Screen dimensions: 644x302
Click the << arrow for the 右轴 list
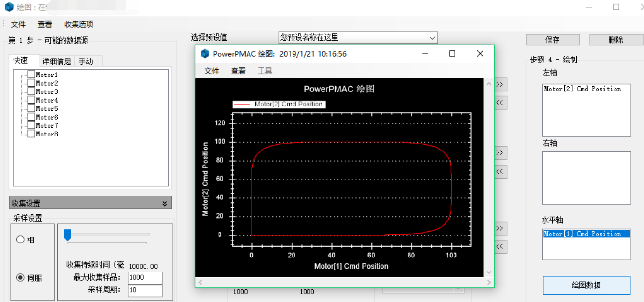tap(500, 171)
